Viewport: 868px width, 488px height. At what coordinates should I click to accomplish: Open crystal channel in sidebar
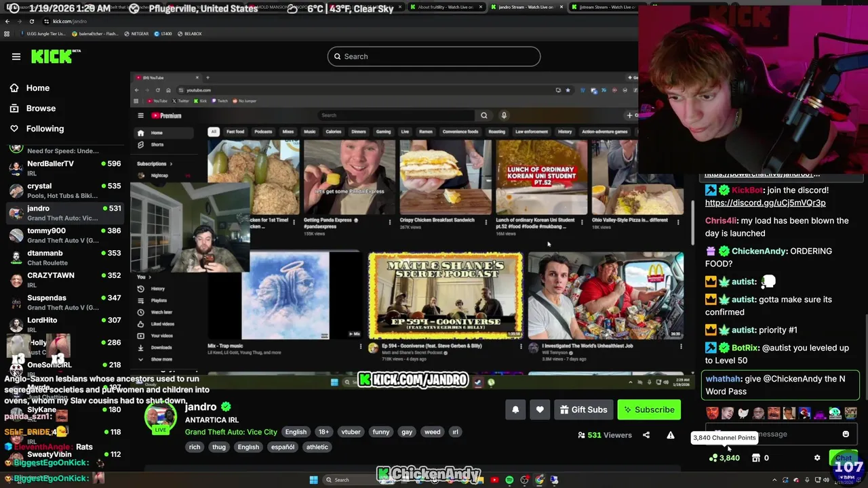pyautogui.click(x=64, y=190)
